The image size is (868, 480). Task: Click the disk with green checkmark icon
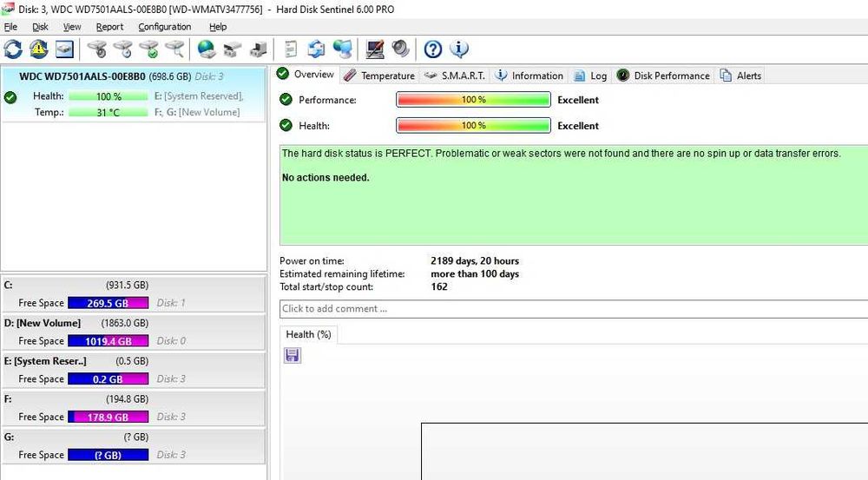(149, 49)
